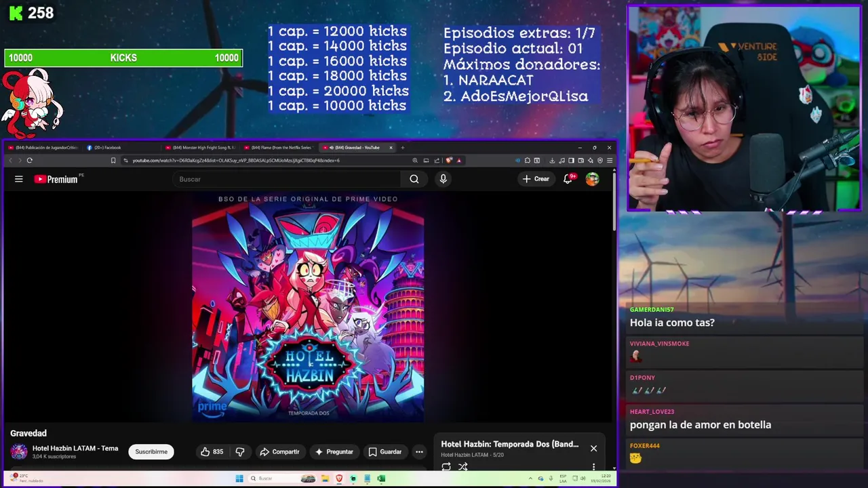This screenshot has width=868, height=488.
Task: Open Brave Shields lion icon
Action: click(x=448, y=161)
